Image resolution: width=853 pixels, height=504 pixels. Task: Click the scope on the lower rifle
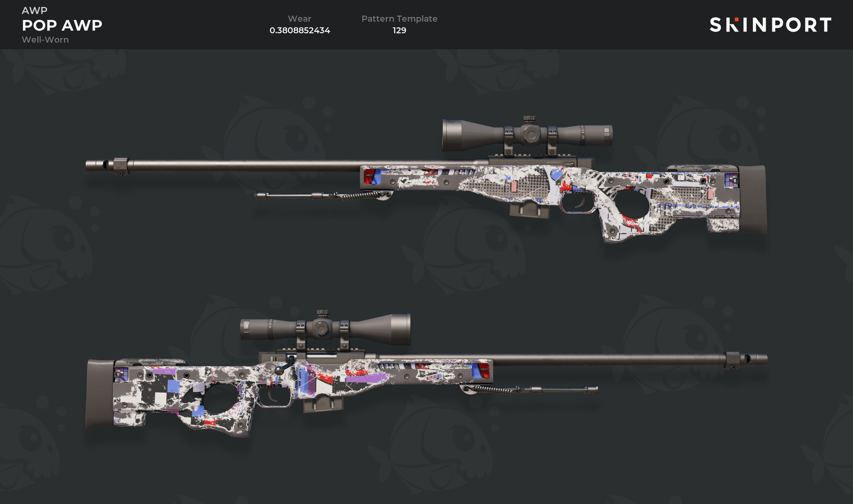pyautogui.click(x=325, y=329)
